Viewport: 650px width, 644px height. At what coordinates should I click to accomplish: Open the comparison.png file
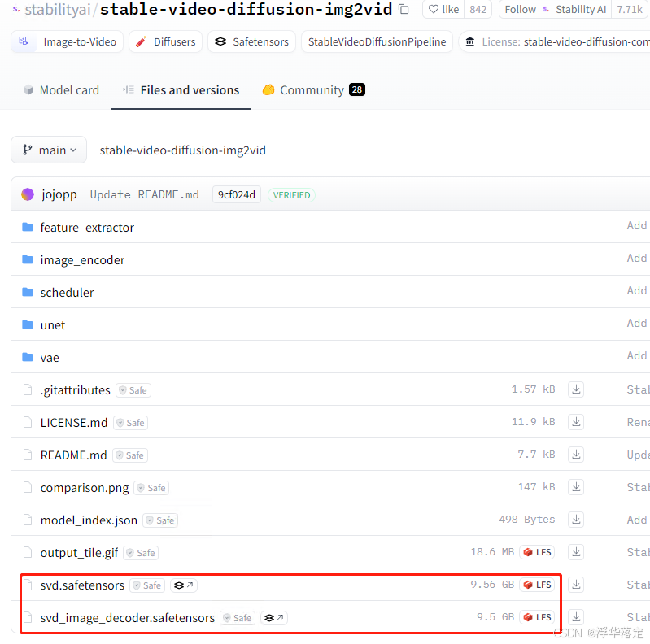85,488
